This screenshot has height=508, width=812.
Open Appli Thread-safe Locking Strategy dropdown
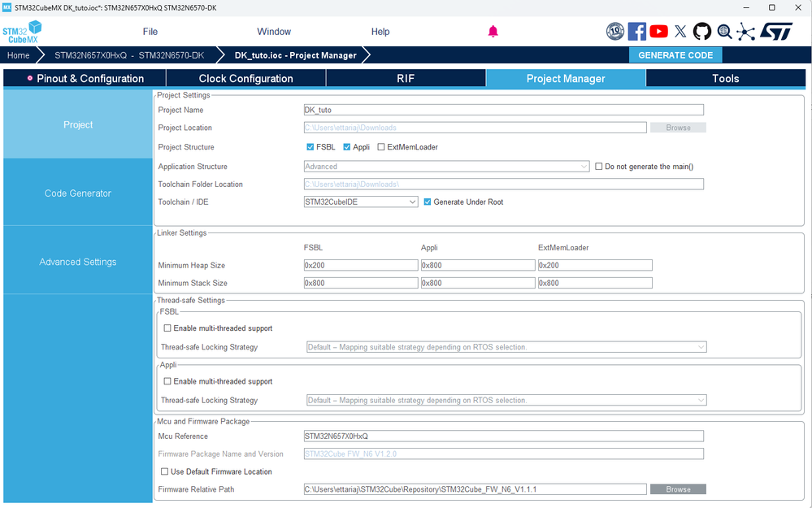(506, 400)
